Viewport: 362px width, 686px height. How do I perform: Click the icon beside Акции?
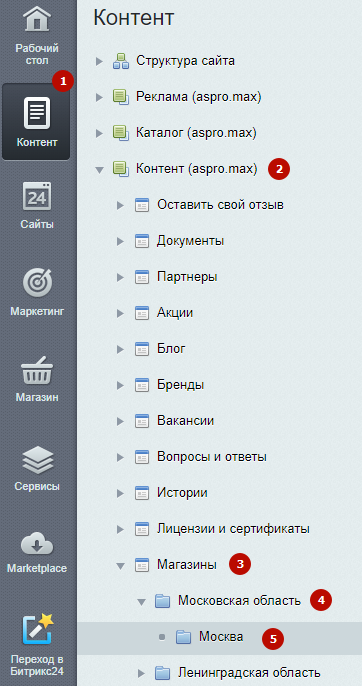pos(142,313)
